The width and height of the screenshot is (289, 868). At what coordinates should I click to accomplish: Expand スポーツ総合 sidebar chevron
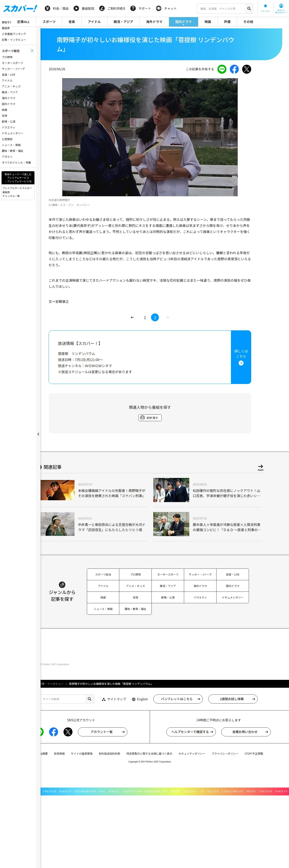tap(32, 51)
